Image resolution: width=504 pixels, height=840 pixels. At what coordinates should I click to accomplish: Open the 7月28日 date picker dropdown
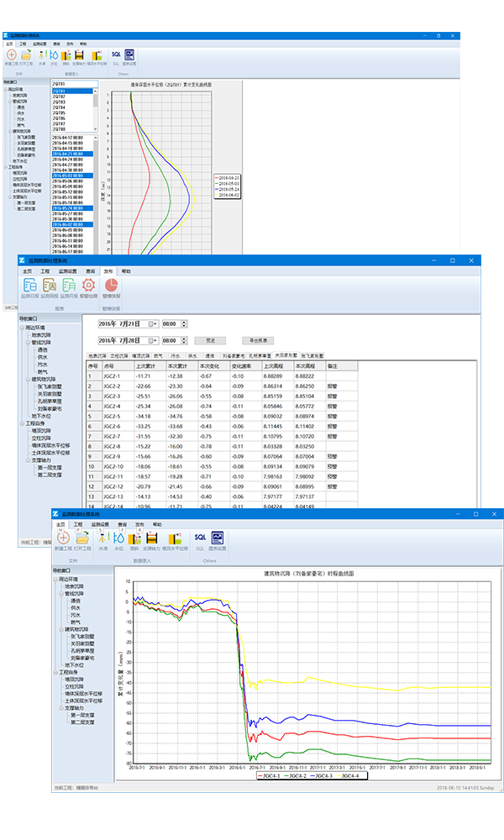tap(153, 340)
